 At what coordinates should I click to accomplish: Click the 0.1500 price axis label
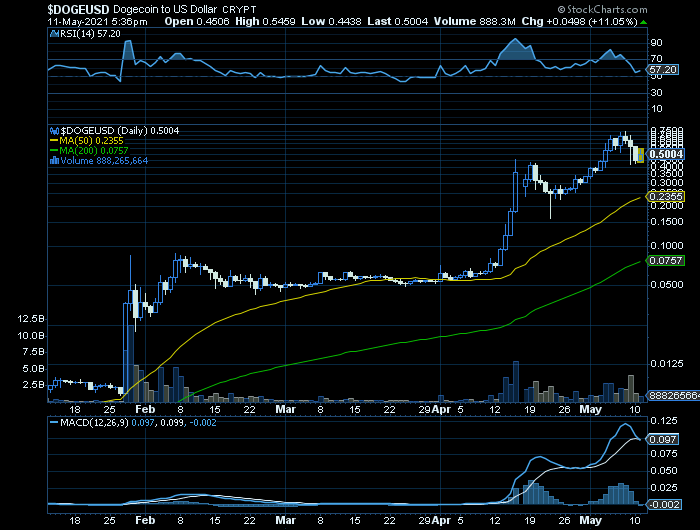(667, 222)
